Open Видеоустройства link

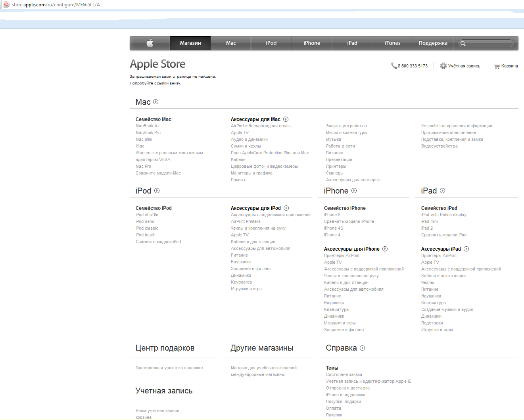(x=440, y=146)
